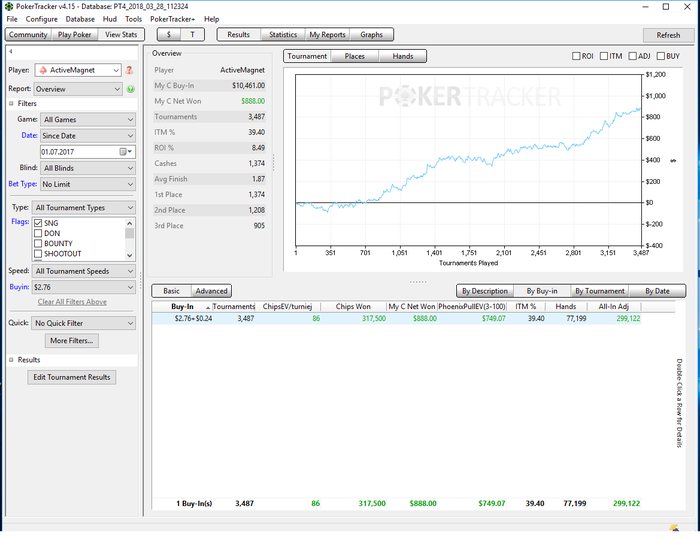Uncheck the SNG flag checkbox

click(x=38, y=223)
